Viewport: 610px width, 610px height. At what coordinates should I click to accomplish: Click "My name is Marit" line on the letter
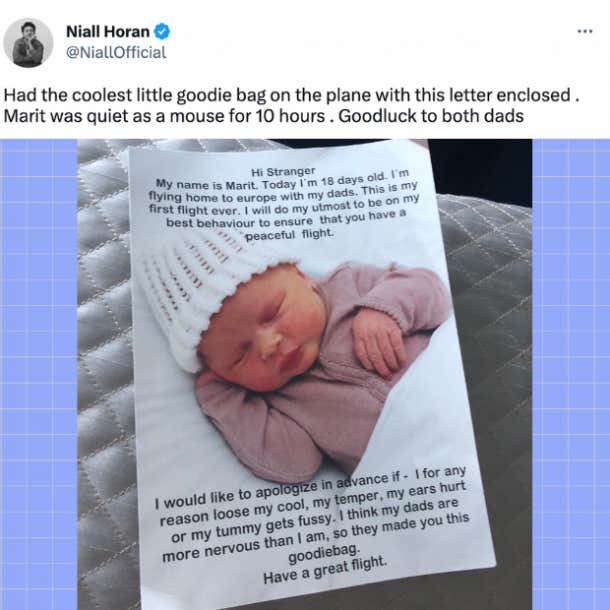(x=282, y=182)
